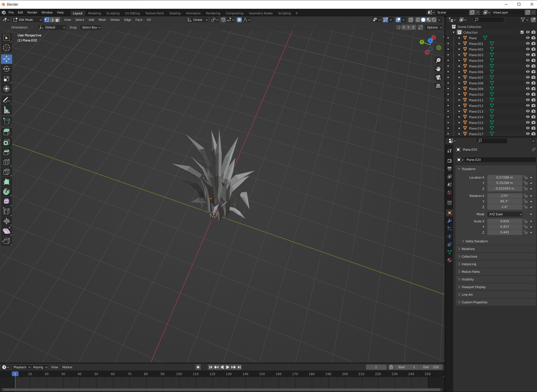The width and height of the screenshot is (537, 392).
Task: Switch to Sculpting workspace tab
Action: (113, 13)
